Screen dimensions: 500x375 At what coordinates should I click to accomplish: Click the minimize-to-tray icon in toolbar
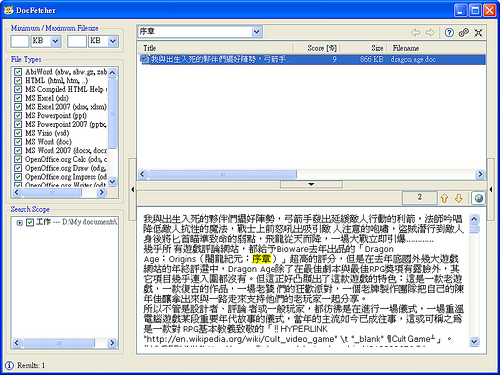478,32
